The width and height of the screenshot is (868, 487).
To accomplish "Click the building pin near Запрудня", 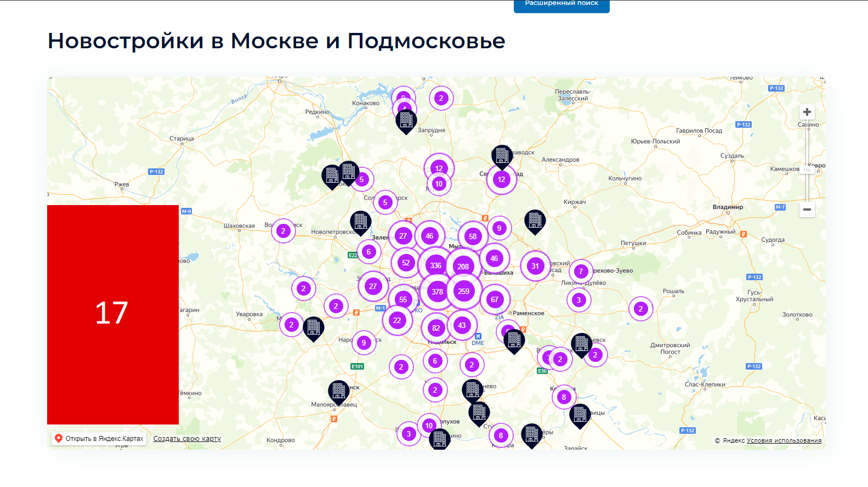I will coord(406,121).
